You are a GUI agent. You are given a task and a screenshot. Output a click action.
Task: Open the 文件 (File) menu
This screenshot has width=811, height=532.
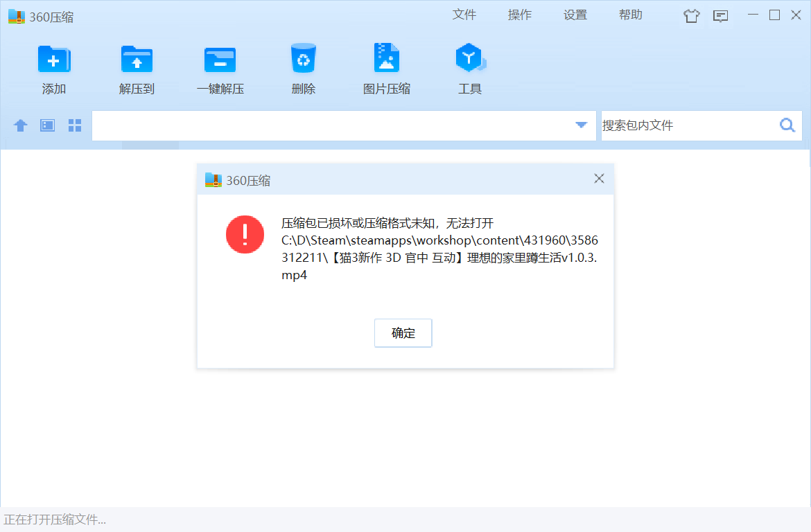click(464, 15)
